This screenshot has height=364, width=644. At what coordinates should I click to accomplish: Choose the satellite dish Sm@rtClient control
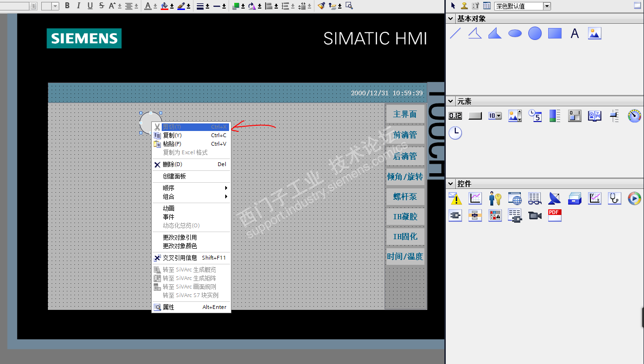[555, 198]
